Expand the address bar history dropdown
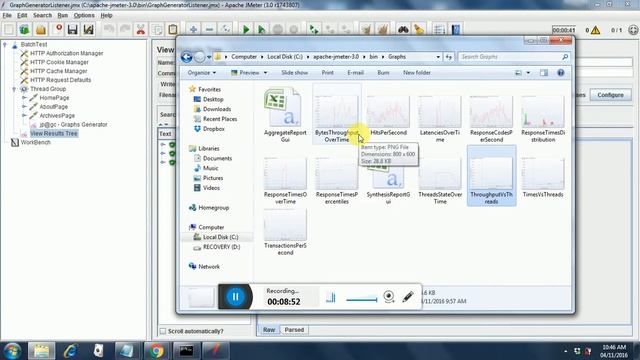640x360 pixels. (x=438, y=57)
